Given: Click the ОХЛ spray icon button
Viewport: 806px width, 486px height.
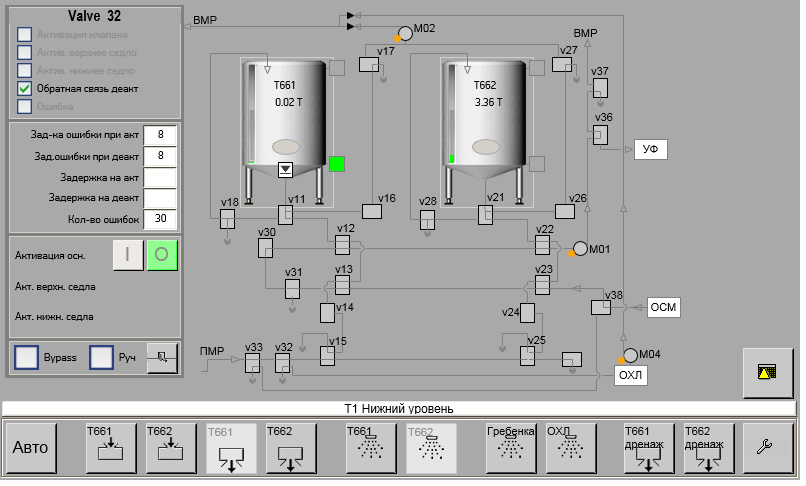Looking at the screenshot, I should [571, 447].
